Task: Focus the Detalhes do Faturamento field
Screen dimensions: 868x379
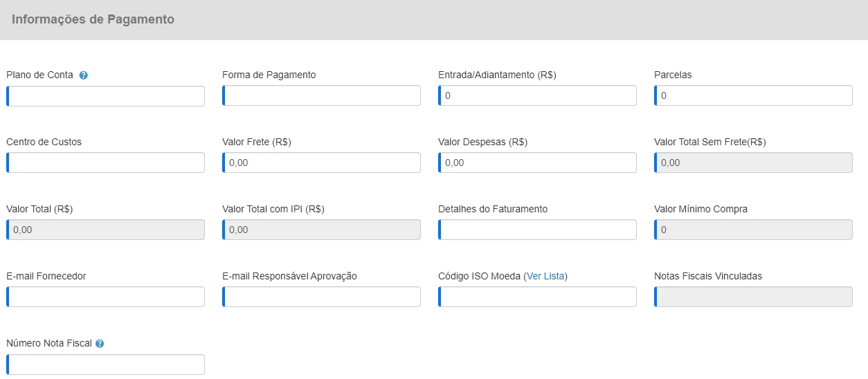Action: point(538,230)
